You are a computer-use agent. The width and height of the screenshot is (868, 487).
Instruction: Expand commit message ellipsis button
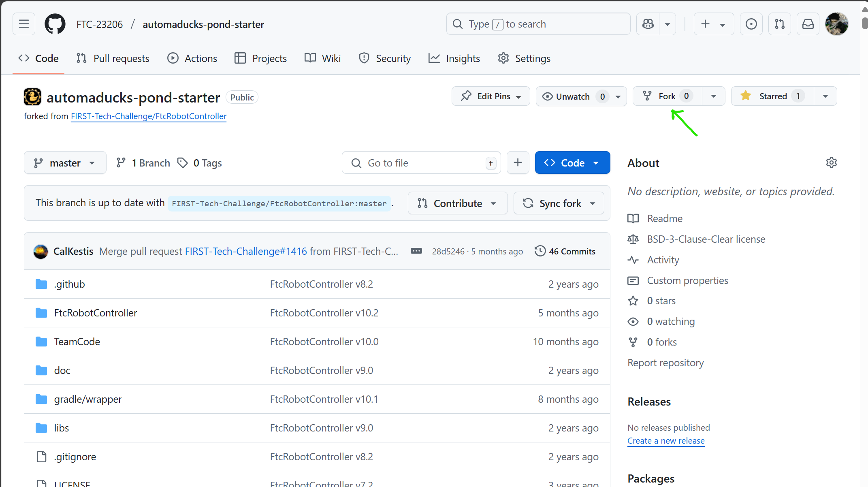416,251
